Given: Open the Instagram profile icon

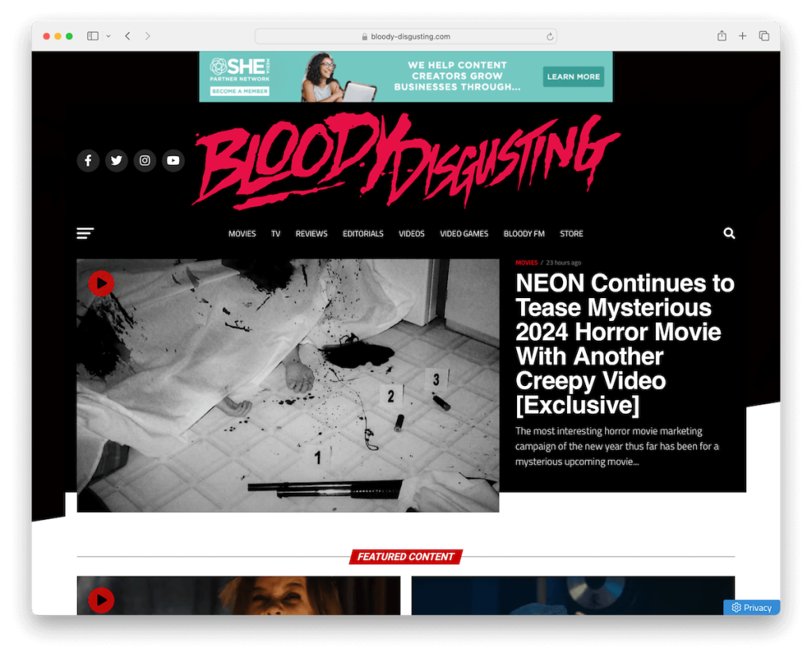Looking at the screenshot, I should [145, 161].
